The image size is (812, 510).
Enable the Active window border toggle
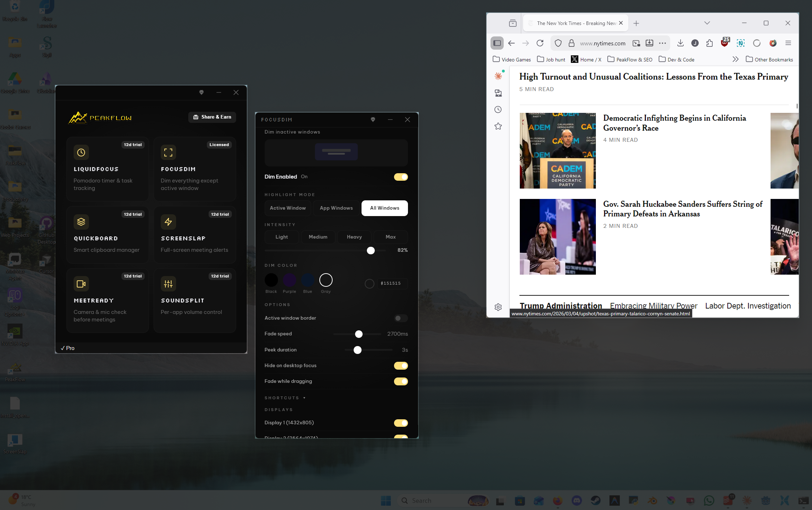pos(400,318)
